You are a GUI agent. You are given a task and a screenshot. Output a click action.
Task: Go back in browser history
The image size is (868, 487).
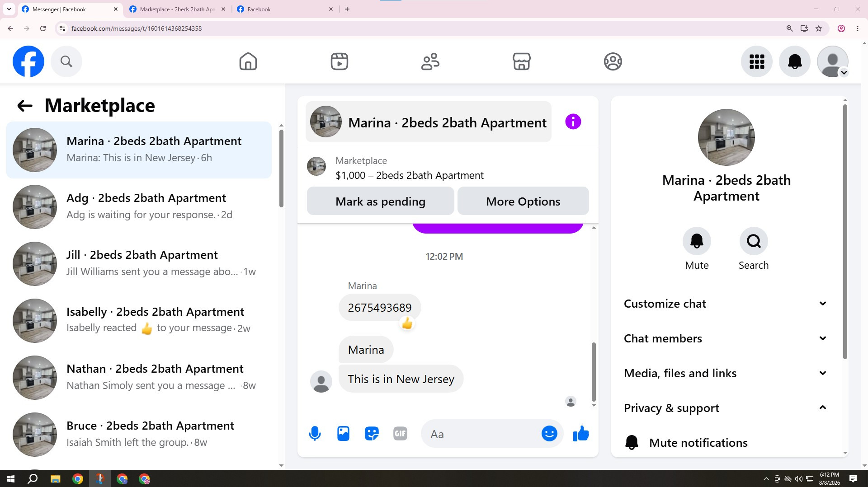tap(10, 28)
